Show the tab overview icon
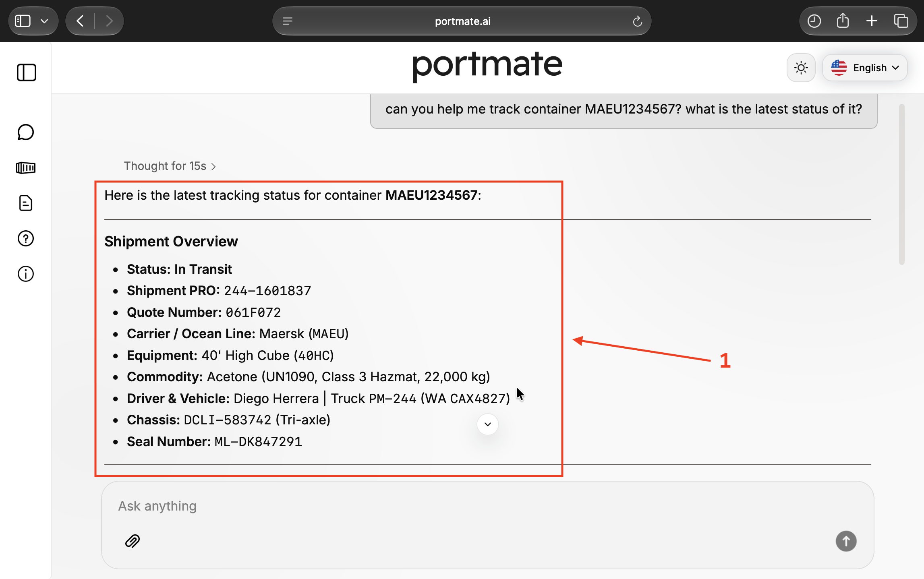 pos(901,21)
